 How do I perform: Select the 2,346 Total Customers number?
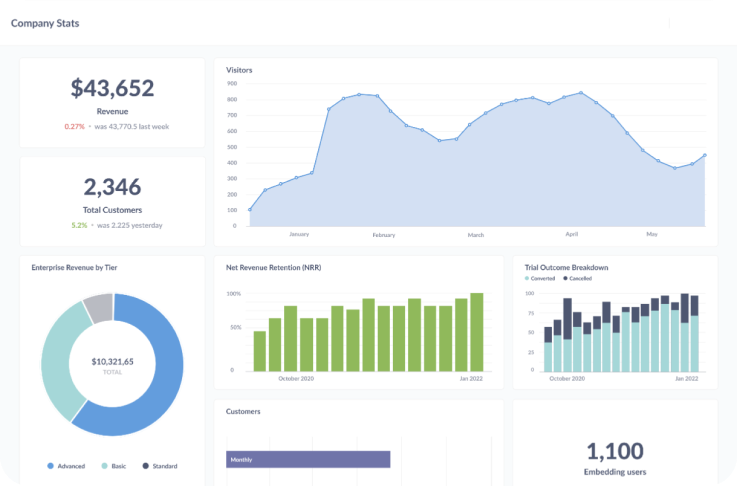112,186
